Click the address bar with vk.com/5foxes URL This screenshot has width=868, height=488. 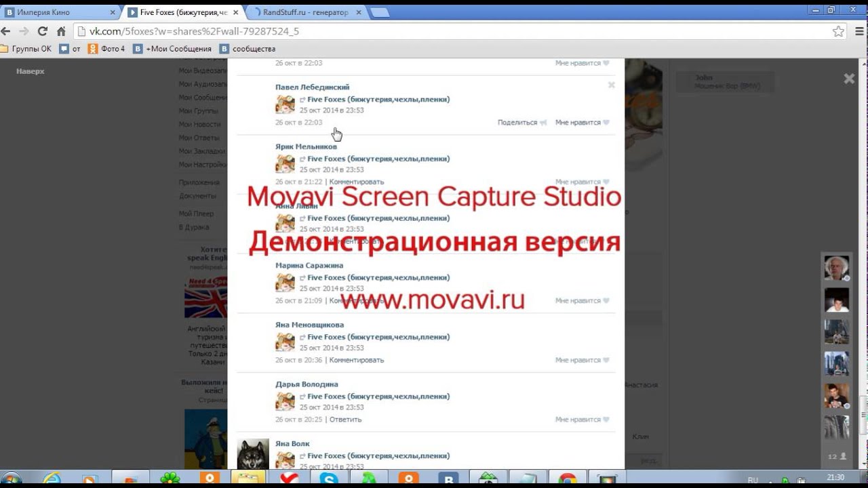454,31
